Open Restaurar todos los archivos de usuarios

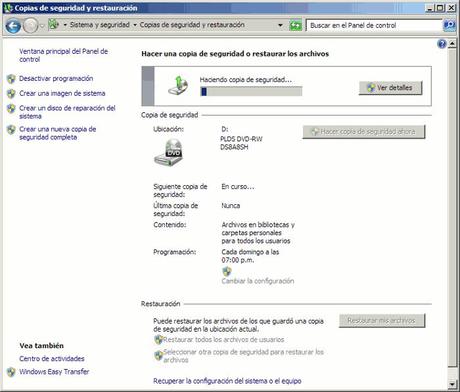pos(224,340)
